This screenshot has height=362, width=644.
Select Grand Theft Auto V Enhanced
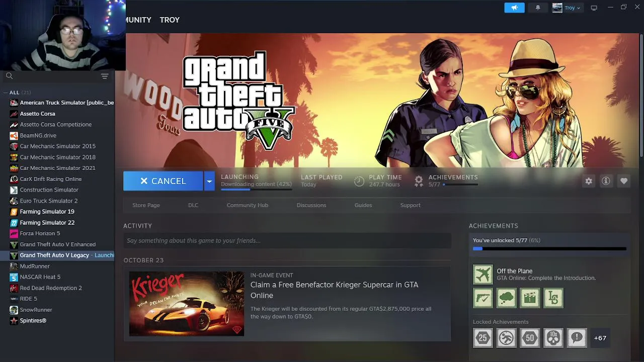pyautogui.click(x=57, y=244)
